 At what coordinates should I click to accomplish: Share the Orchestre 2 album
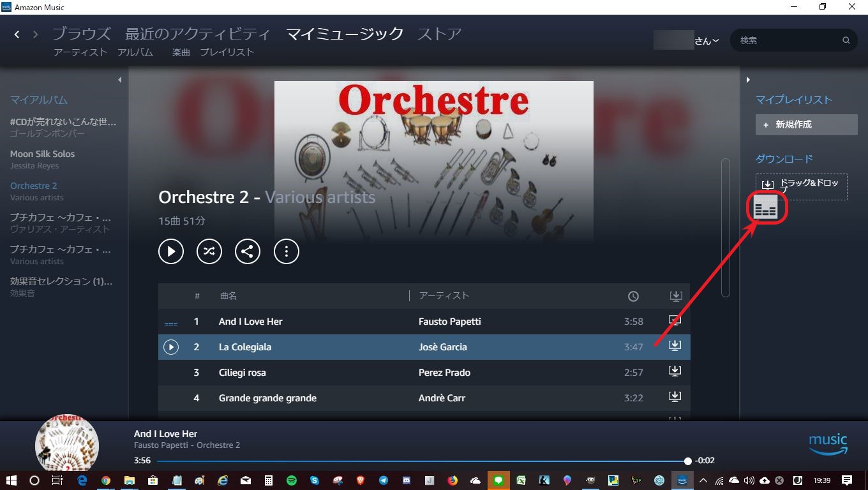click(x=248, y=251)
